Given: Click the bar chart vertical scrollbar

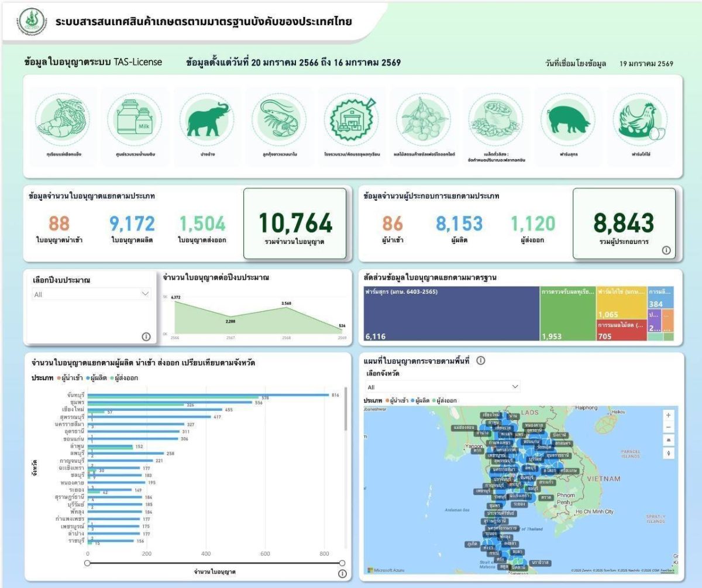Looking at the screenshot, I should 345,410.
